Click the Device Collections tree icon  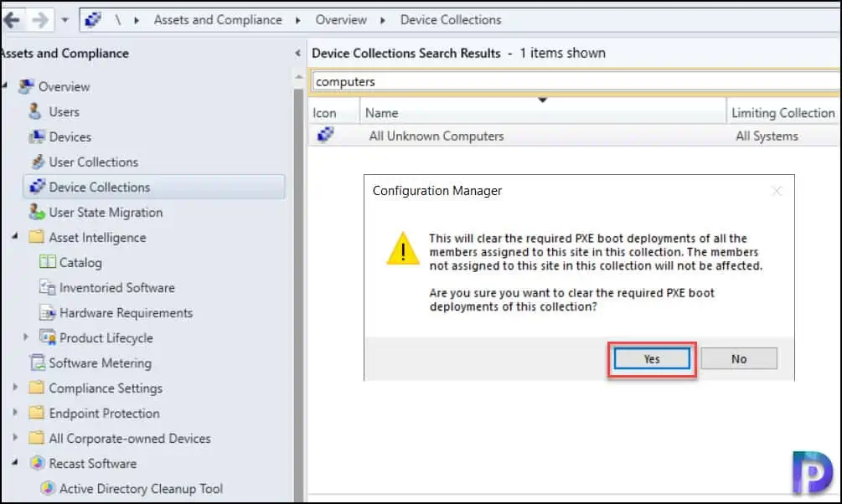pyautogui.click(x=37, y=186)
